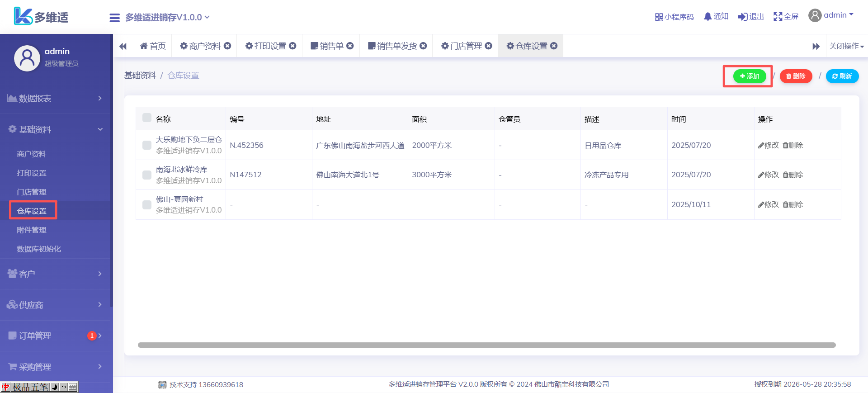The width and height of the screenshot is (868, 393).
Task: Click the logout (退出) icon
Action: click(x=742, y=17)
